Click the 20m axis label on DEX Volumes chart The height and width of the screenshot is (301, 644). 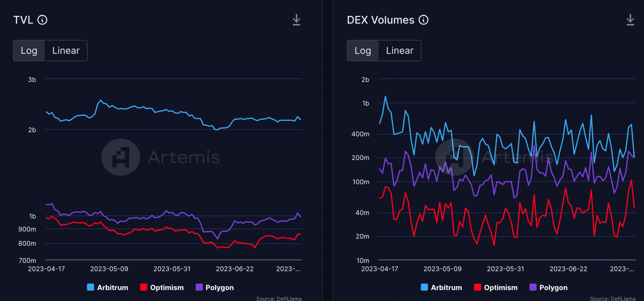(363, 236)
